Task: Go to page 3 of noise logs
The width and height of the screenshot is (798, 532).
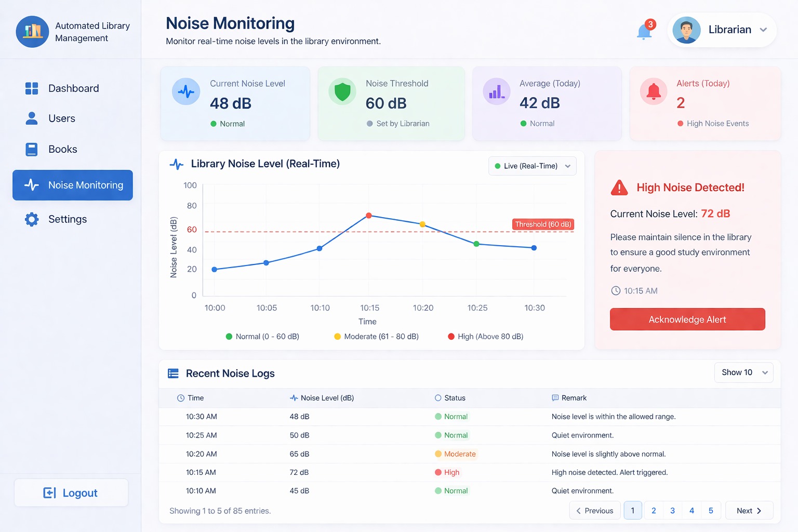Action: pyautogui.click(x=672, y=511)
